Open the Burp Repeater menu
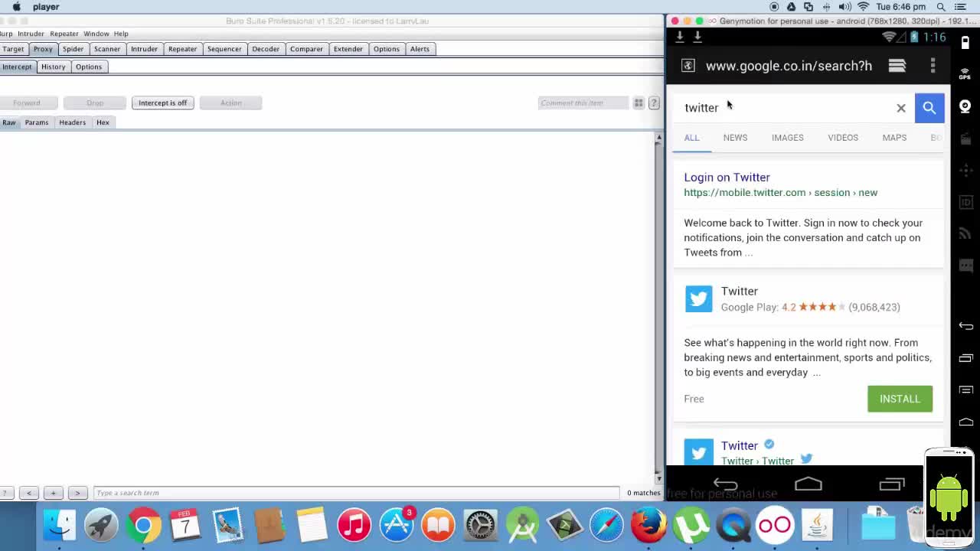The height and width of the screenshot is (551, 980). tap(64, 34)
